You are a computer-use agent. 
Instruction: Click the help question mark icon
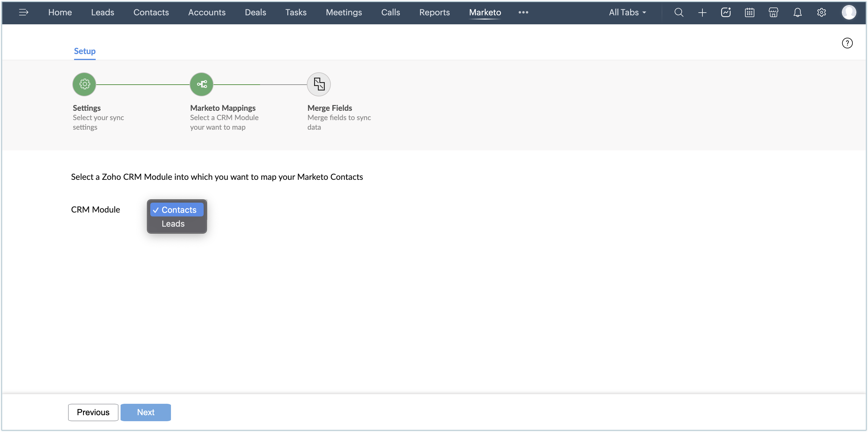(x=847, y=43)
